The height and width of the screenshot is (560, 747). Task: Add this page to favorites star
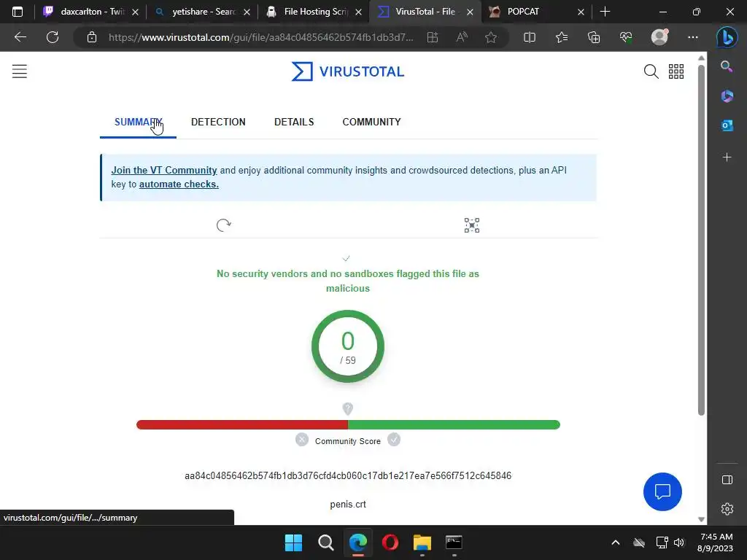[491, 37]
